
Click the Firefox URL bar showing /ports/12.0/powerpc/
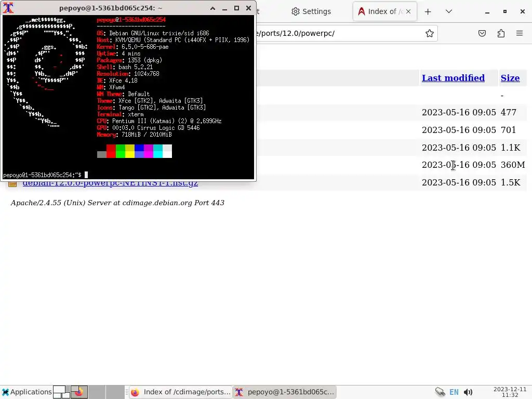click(339, 33)
